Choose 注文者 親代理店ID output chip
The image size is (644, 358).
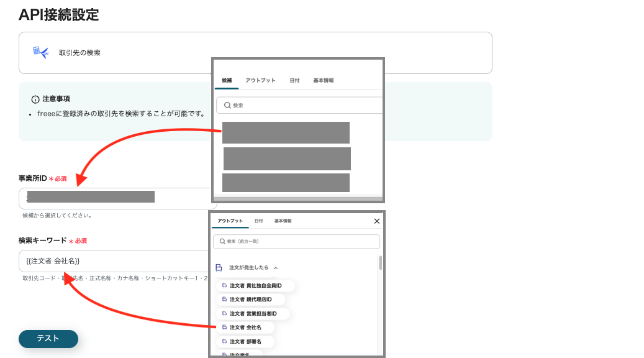click(x=250, y=300)
